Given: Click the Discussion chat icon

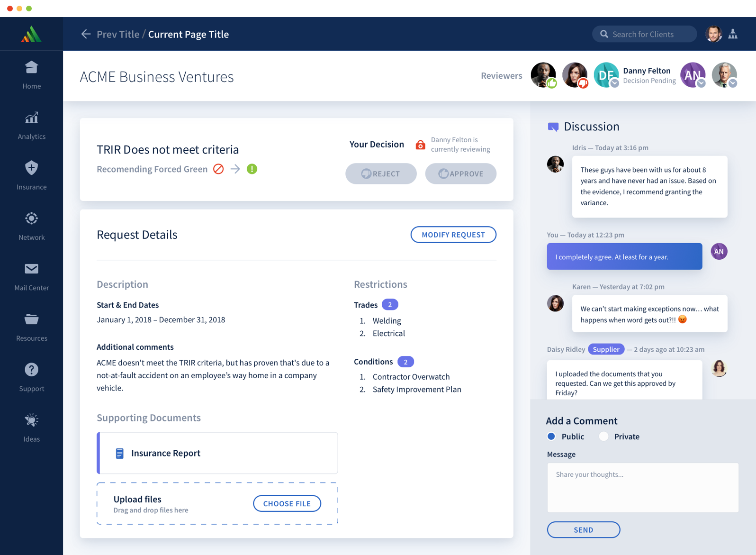Looking at the screenshot, I should click(x=553, y=127).
